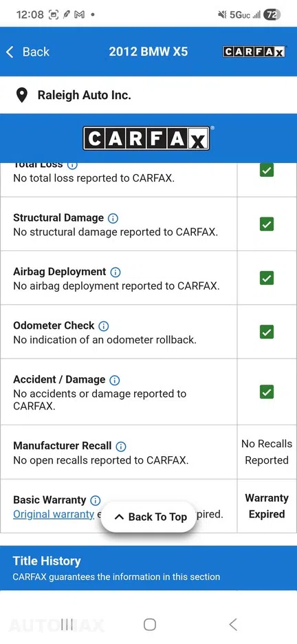This screenshot has height=644, width=297.
Task: Tap the Android recent apps button
Action: 67,625
